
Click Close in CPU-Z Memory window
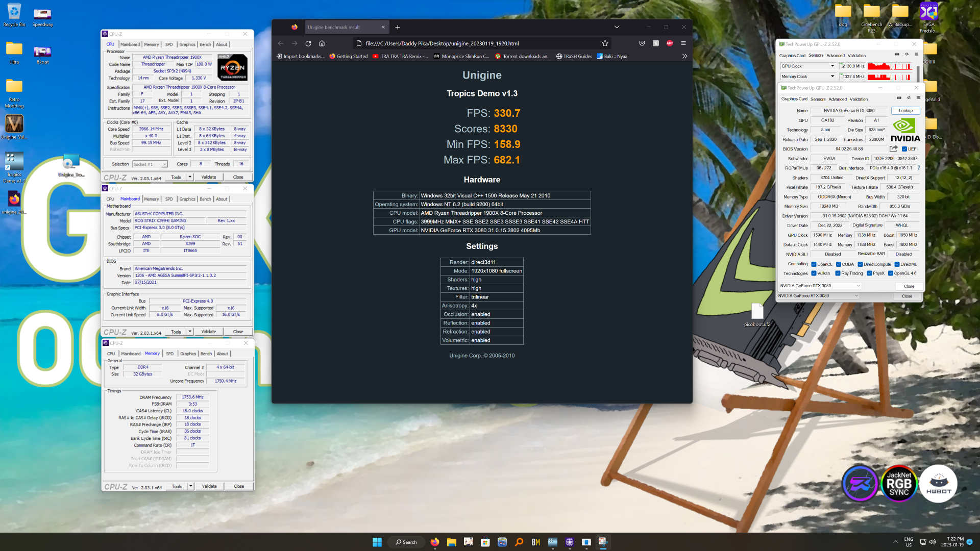(239, 486)
